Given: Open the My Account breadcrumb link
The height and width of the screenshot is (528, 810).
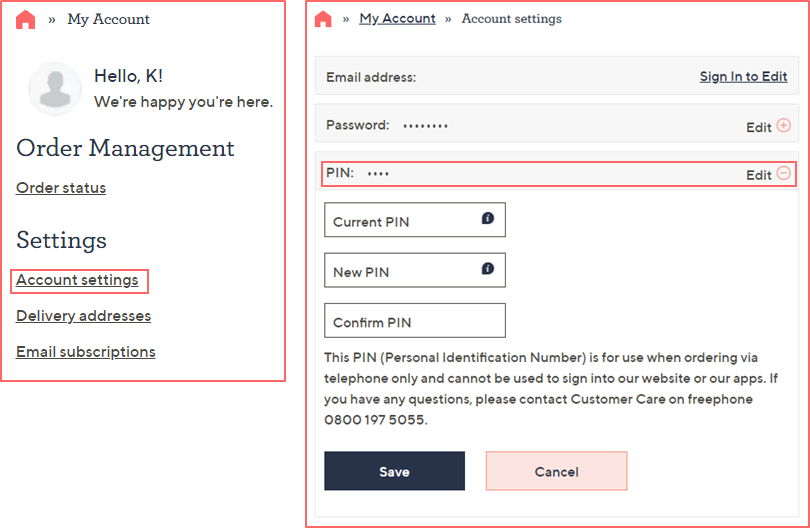Looking at the screenshot, I should [x=397, y=19].
